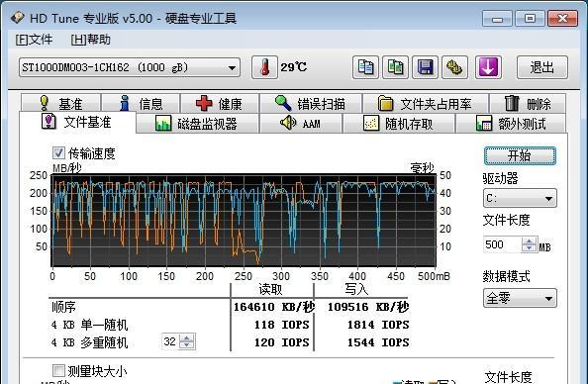The image size is (588, 384).
Task: Close the HD Tune window
Action: pos(562,19)
